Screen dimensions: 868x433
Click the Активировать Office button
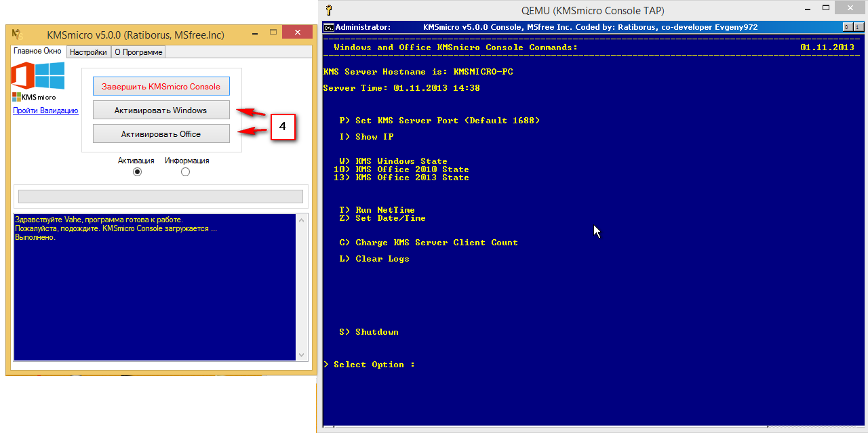pos(161,133)
